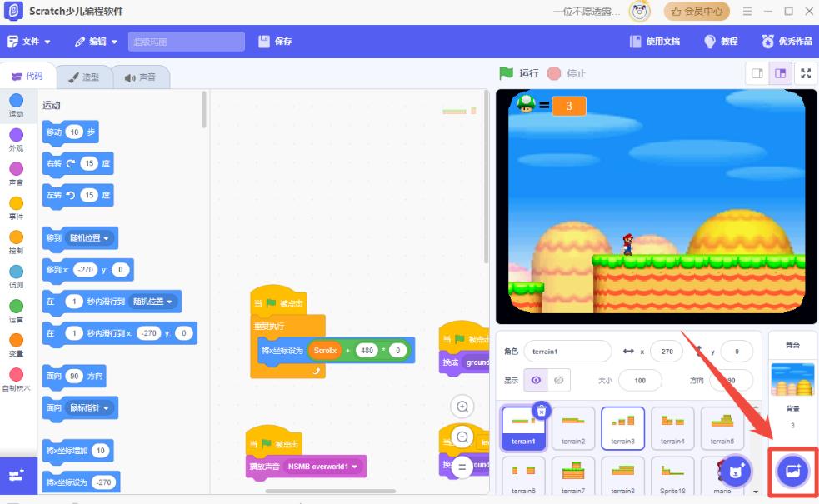Select the 变量 orange category circle
Image resolution: width=819 pixels, height=504 pixels.
tap(16, 340)
